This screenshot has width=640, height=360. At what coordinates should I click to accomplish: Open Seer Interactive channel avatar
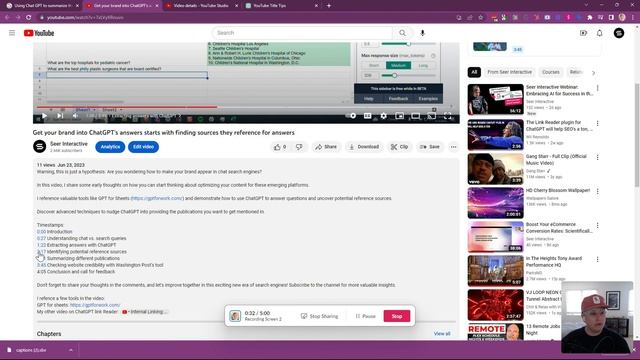pos(40,147)
